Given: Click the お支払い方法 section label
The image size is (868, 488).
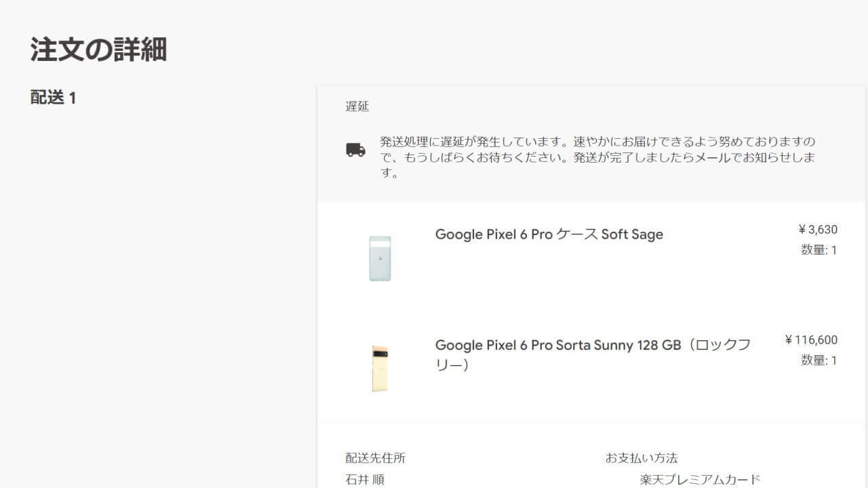Looking at the screenshot, I should (642, 458).
